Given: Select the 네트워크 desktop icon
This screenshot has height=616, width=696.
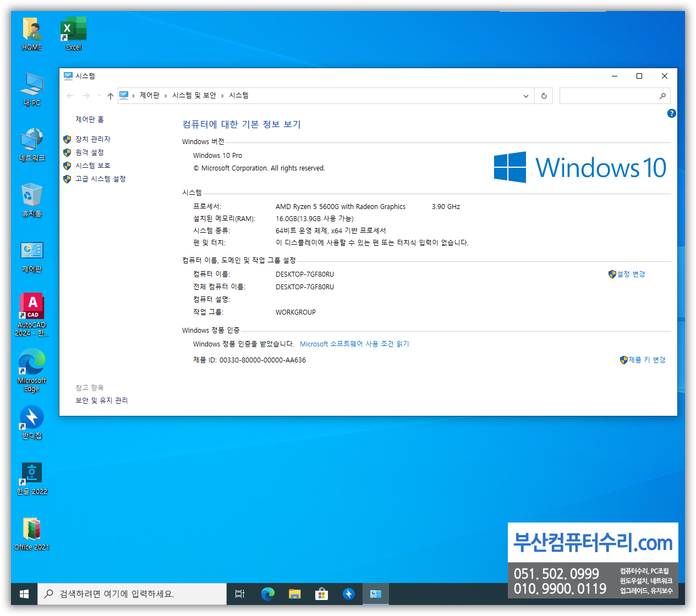Looking at the screenshot, I should tap(32, 145).
